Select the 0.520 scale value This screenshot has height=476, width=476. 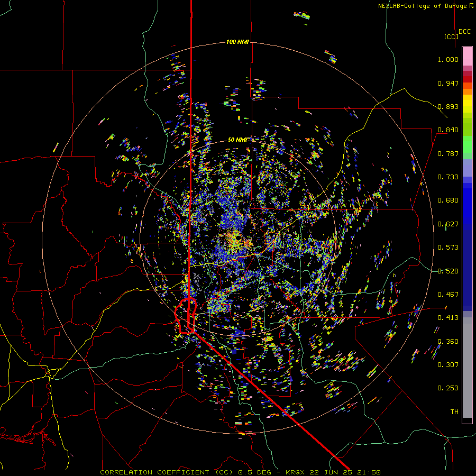(x=448, y=271)
